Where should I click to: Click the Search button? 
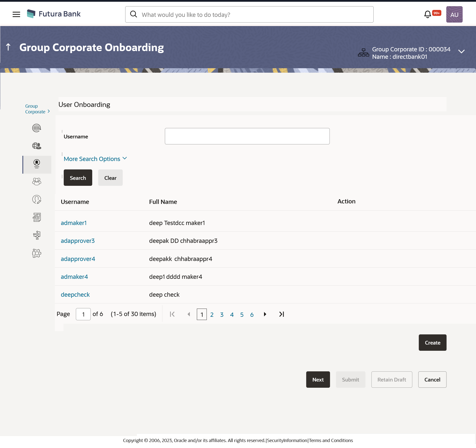pos(78,178)
